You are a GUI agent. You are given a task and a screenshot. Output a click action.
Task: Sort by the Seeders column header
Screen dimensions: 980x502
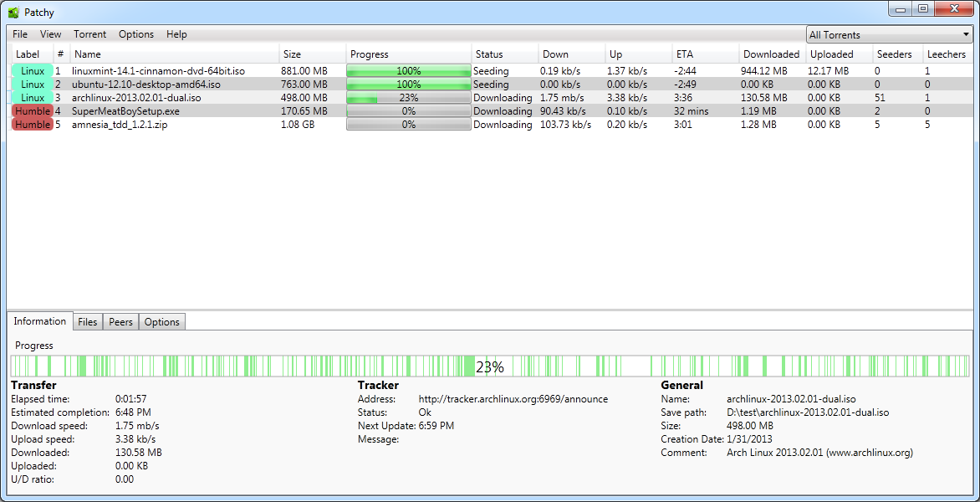pyautogui.click(x=894, y=54)
